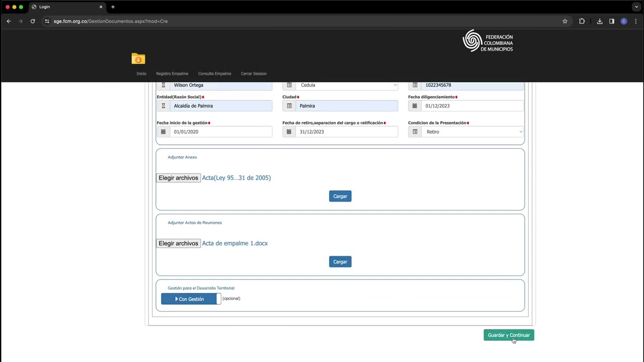Bookmark this page with the star icon
This screenshot has width=644, height=362.
coord(565,21)
